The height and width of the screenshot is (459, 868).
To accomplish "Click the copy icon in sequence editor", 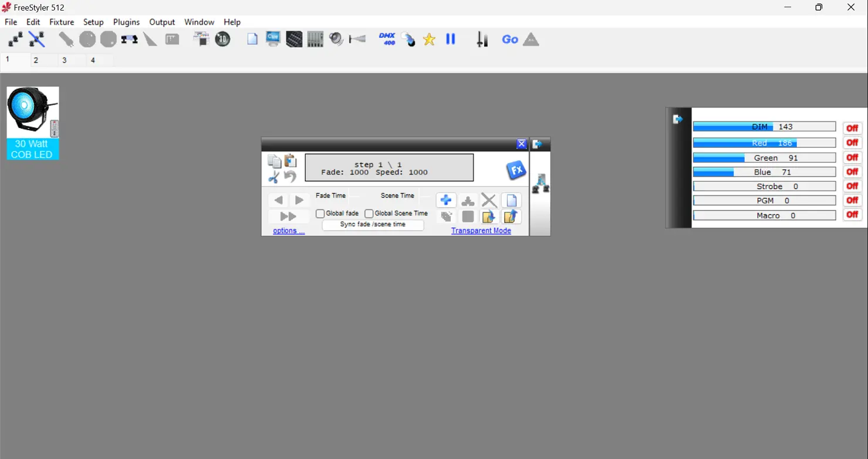I will pyautogui.click(x=274, y=161).
